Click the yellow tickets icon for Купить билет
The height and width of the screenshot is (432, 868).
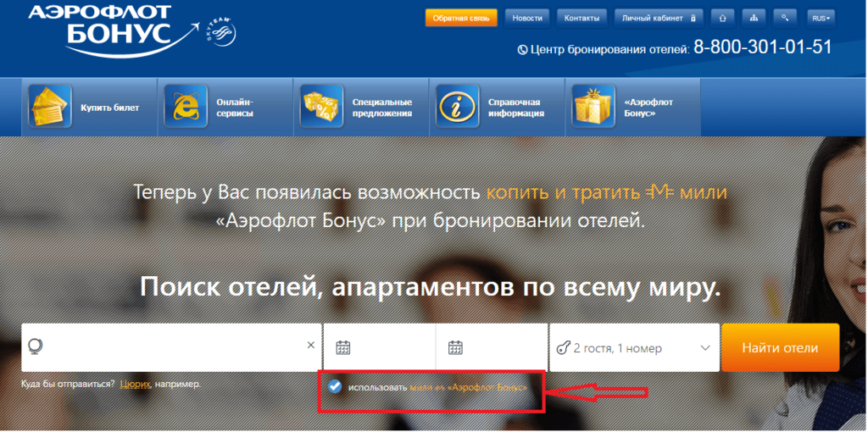tap(49, 107)
